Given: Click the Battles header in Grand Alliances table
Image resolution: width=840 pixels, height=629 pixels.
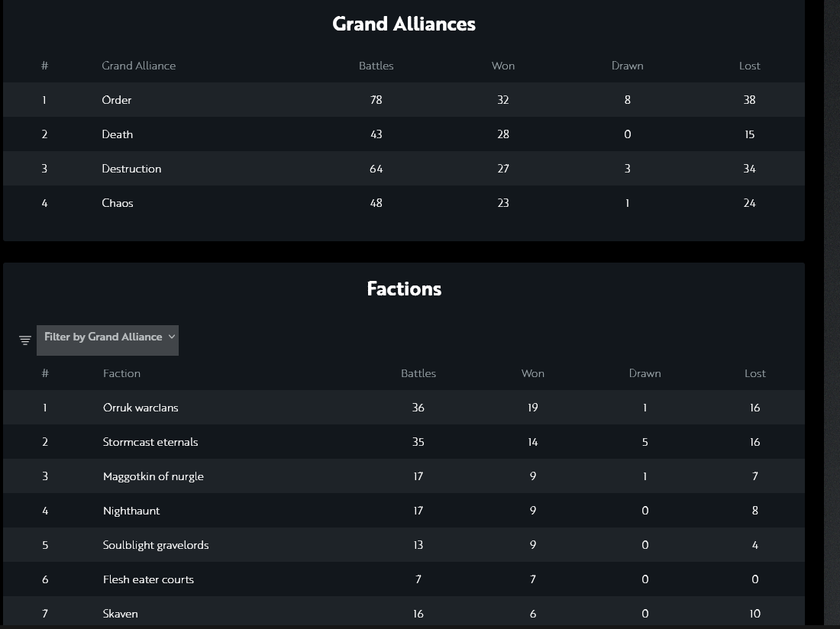Looking at the screenshot, I should pos(376,66).
